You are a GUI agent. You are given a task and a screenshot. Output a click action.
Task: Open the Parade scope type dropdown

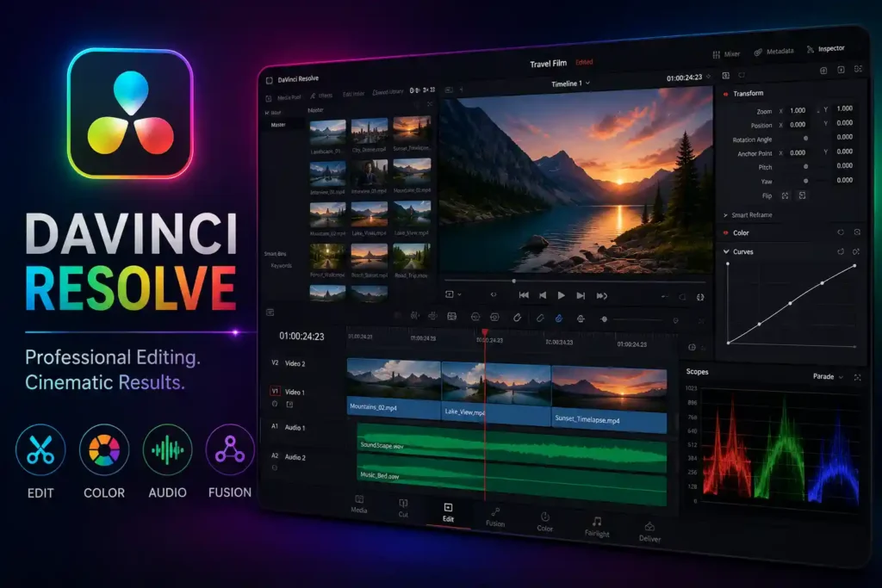point(828,376)
